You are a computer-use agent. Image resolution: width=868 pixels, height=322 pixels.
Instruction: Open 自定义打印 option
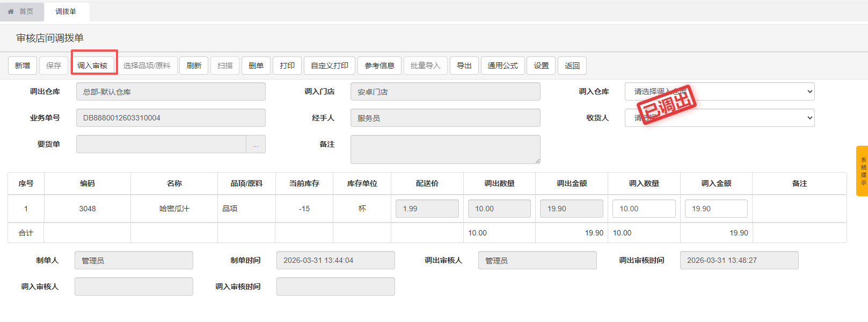click(x=330, y=66)
